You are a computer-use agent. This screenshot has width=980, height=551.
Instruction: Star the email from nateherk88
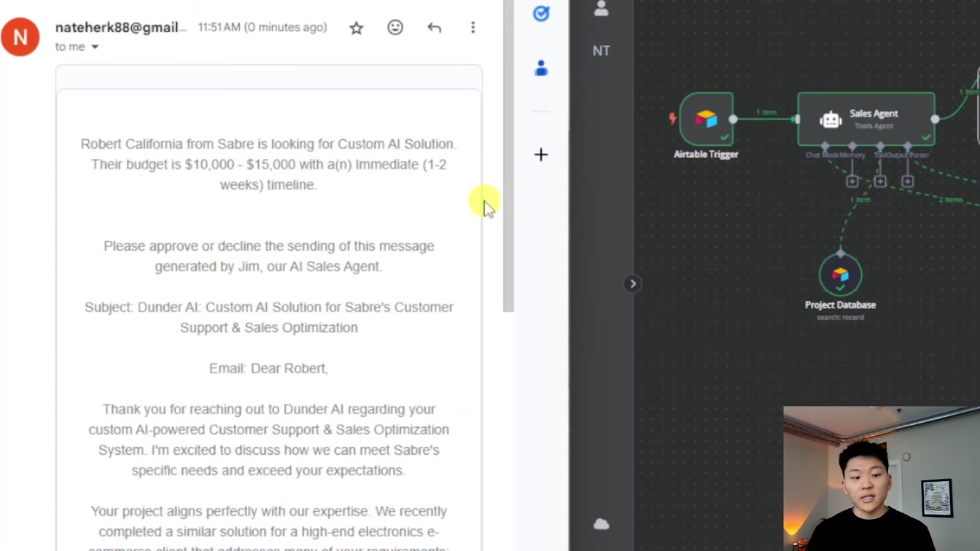pyautogui.click(x=356, y=28)
